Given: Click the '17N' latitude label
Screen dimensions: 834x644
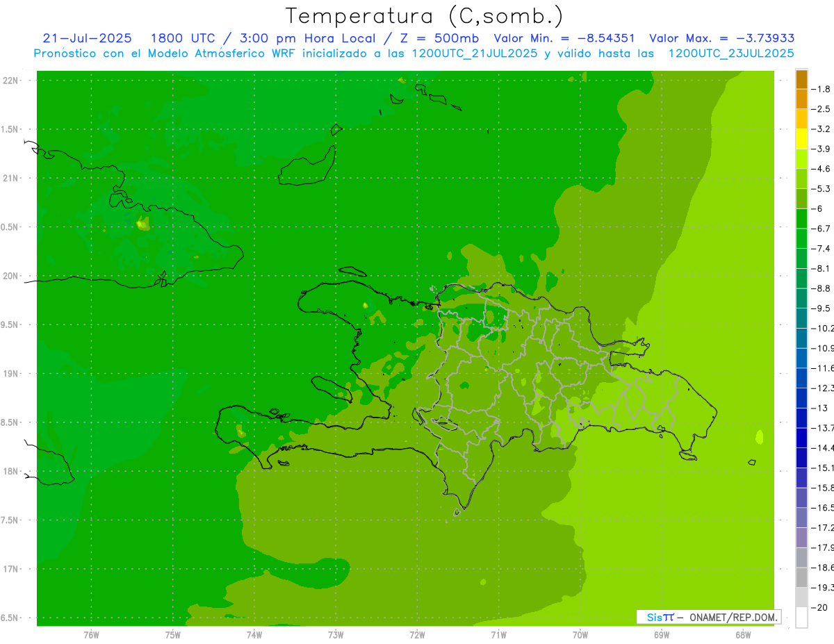Looking at the screenshot, I should (11, 570).
